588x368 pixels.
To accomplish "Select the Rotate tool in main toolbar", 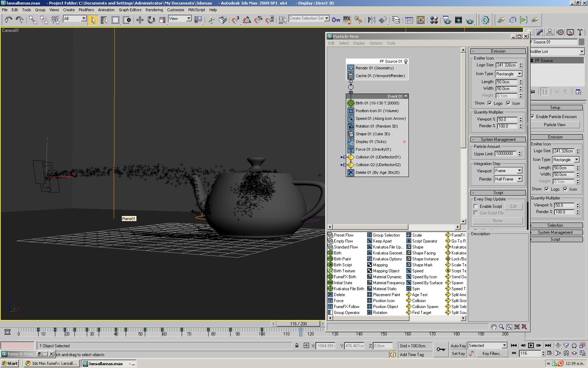I will [151, 20].
